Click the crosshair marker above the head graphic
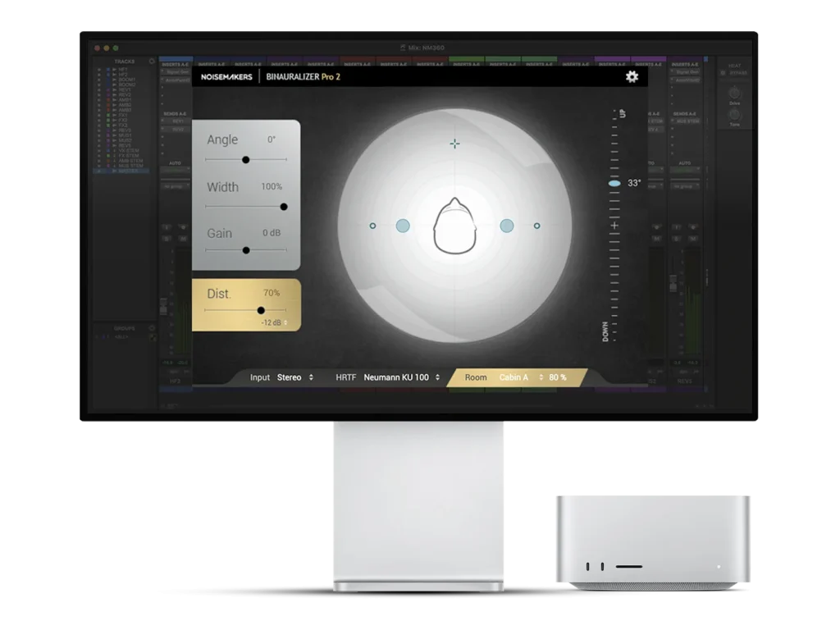840x630 pixels. tap(454, 144)
